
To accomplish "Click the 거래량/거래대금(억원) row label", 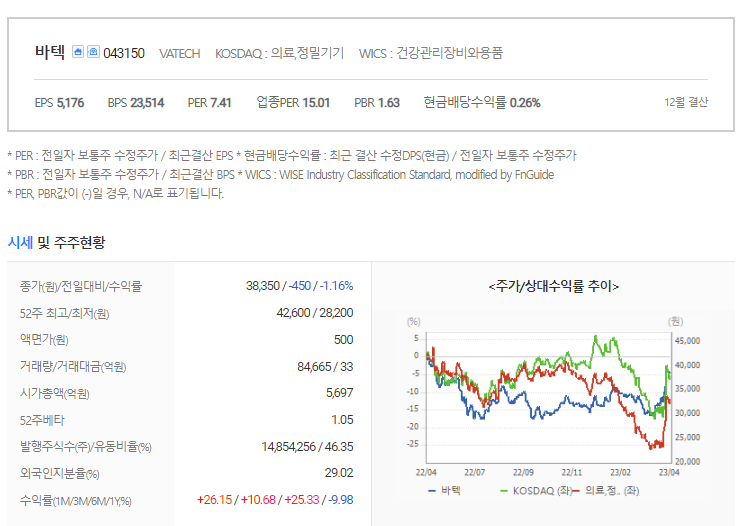I will pyautogui.click(x=73, y=367).
